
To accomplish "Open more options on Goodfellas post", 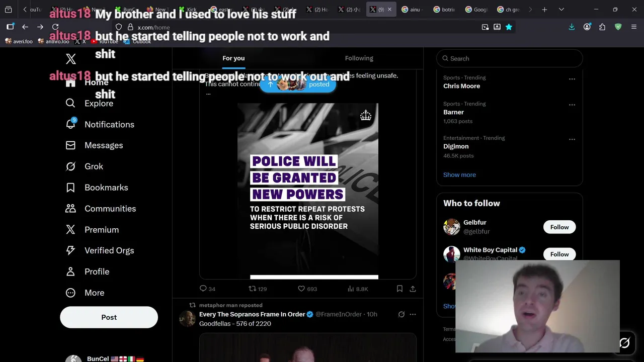I will pos(413,314).
